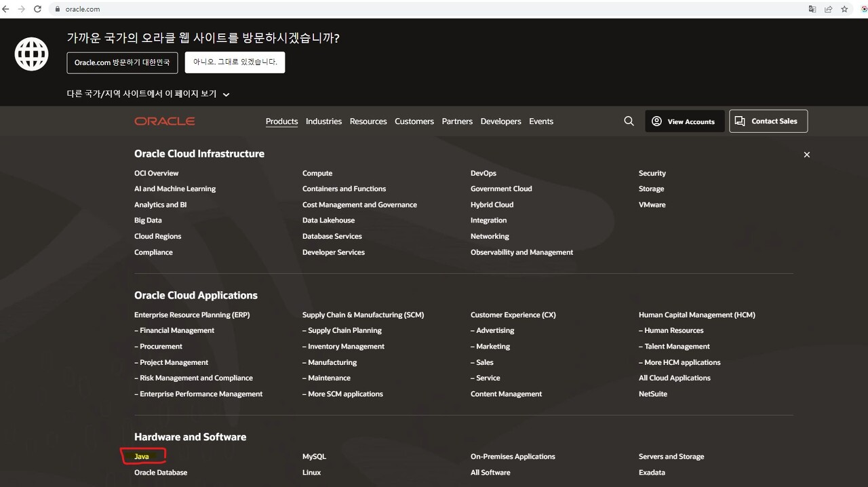
Task: Open the Products menu
Action: 281,121
